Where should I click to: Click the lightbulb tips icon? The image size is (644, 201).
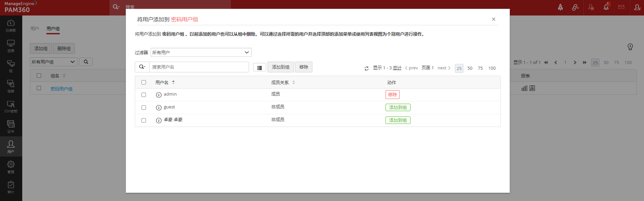[630, 47]
